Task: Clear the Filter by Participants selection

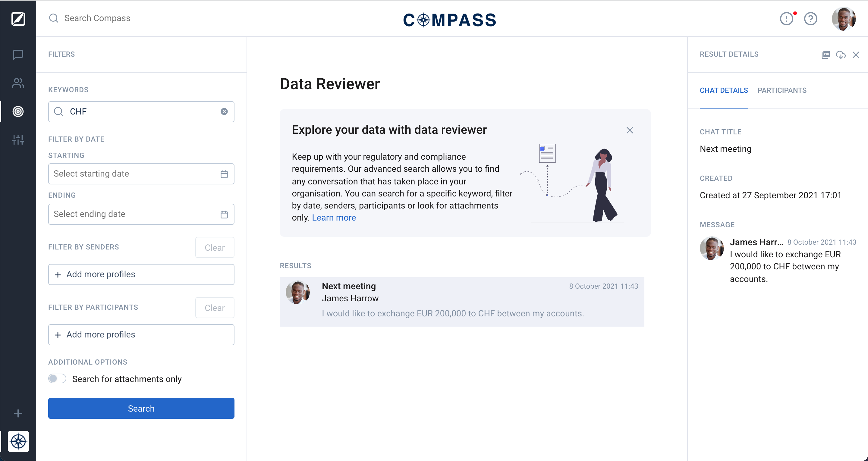Action: [x=215, y=308]
